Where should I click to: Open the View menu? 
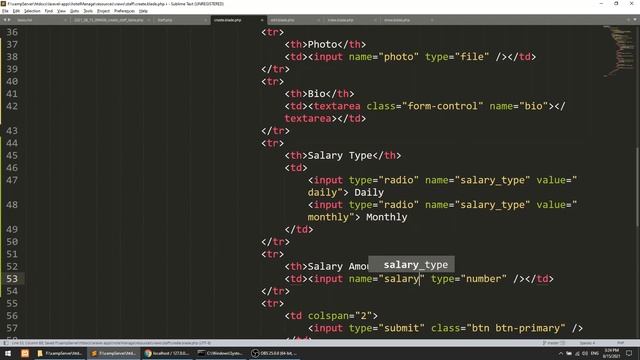[61, 11]
